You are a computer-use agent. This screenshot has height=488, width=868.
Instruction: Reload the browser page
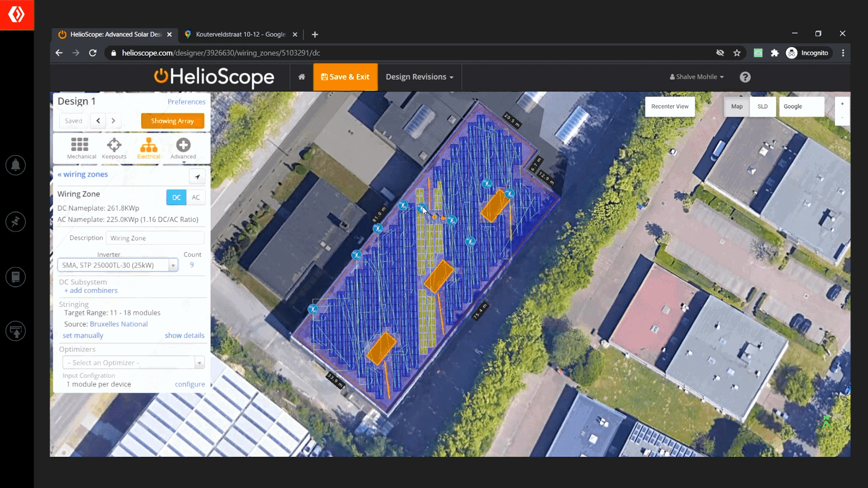93,53
